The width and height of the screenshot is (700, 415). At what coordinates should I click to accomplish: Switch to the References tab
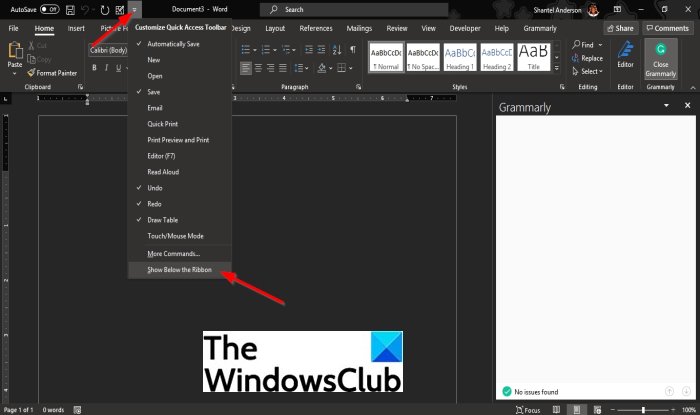pos(316,28)
